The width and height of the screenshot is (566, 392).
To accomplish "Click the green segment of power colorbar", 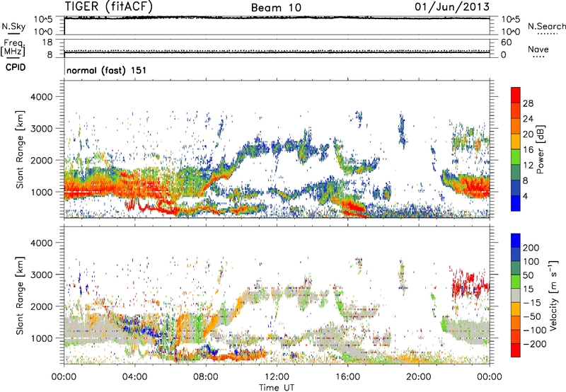I will 516,157.
